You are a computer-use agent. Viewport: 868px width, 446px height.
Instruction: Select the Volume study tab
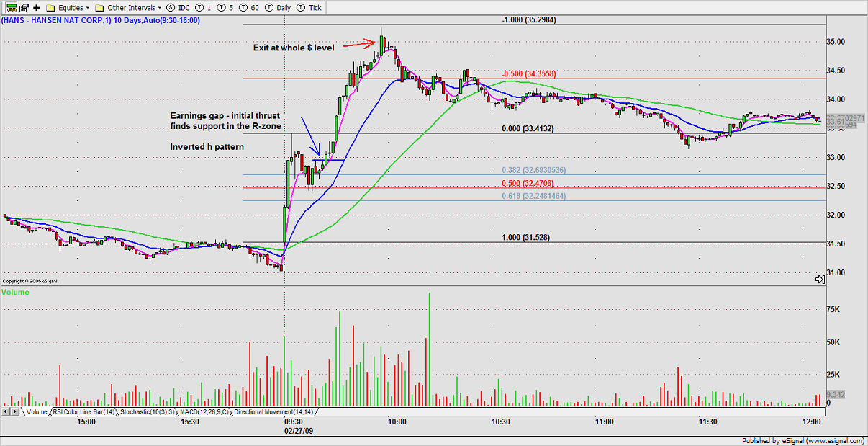pyautogui.click(x=36, y=411)
